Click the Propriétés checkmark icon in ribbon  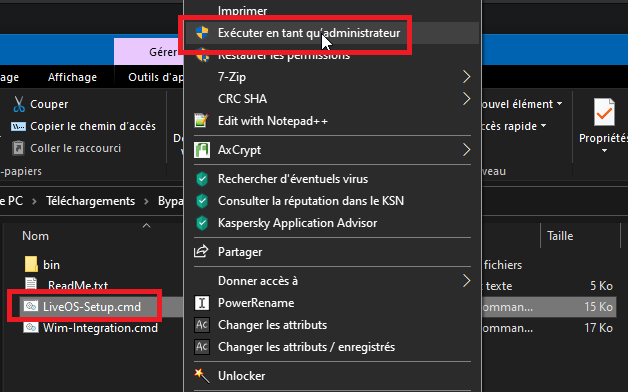tap(604, 113)
